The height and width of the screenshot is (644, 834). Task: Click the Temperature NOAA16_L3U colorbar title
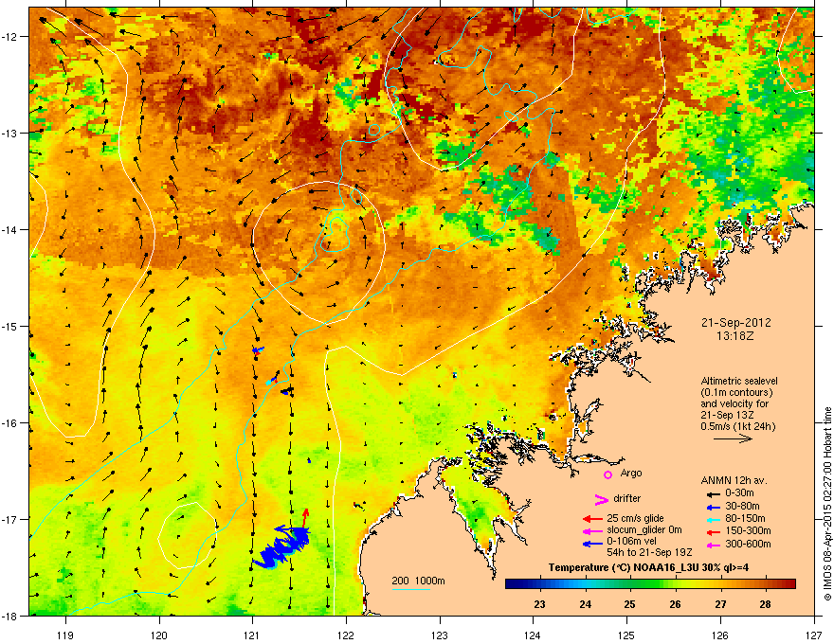(648, 568)
